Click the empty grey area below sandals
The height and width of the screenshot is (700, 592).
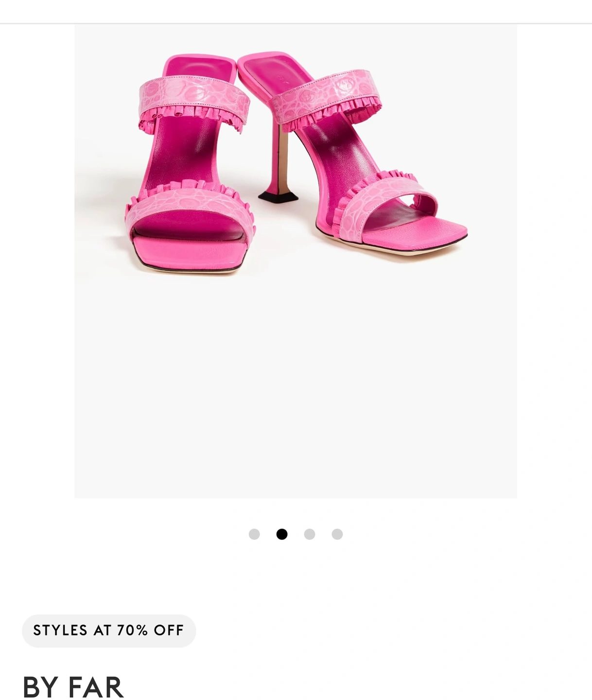tap(296, 389)
